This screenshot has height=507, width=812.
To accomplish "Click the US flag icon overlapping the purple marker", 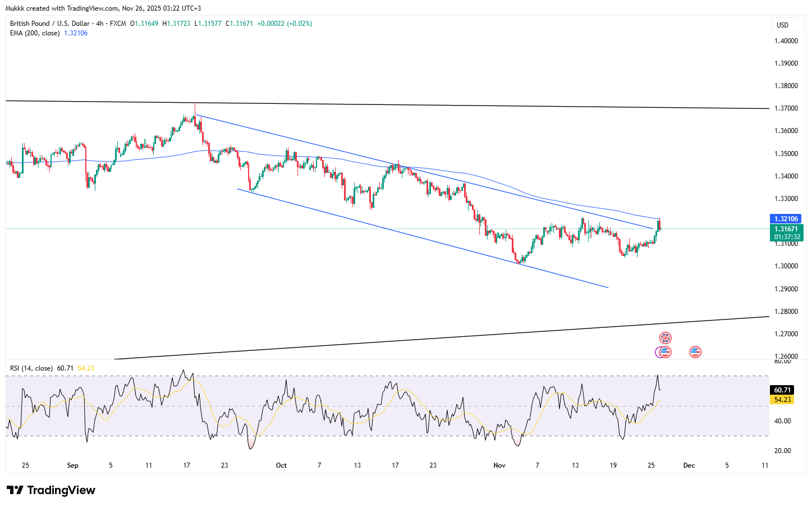I will (666, 352).
